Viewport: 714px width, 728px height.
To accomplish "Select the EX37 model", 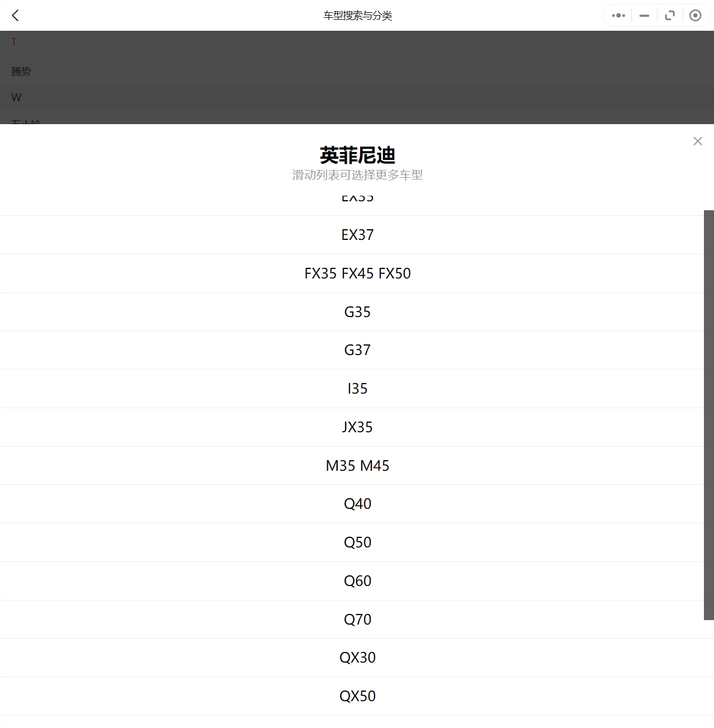I will pos(357,235).
